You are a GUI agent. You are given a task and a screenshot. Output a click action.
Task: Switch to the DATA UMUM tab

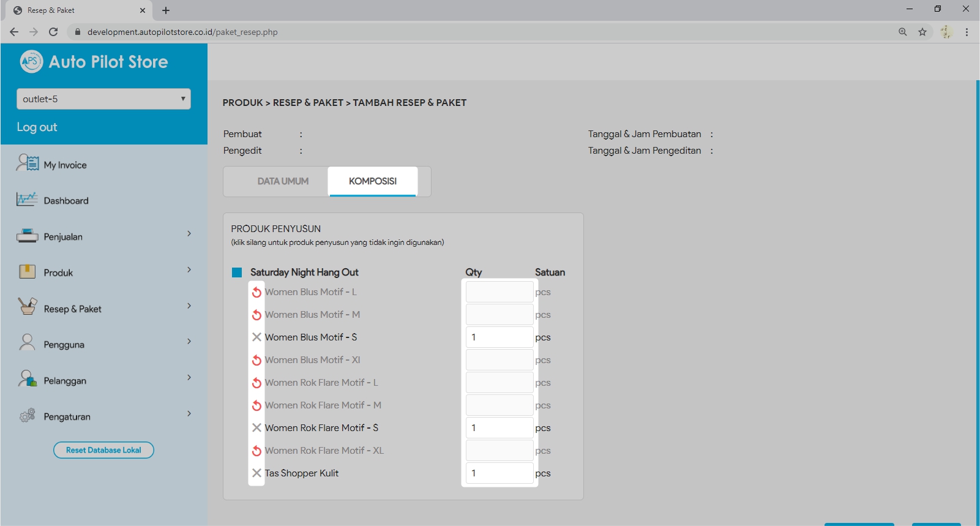tap(283, 181)
